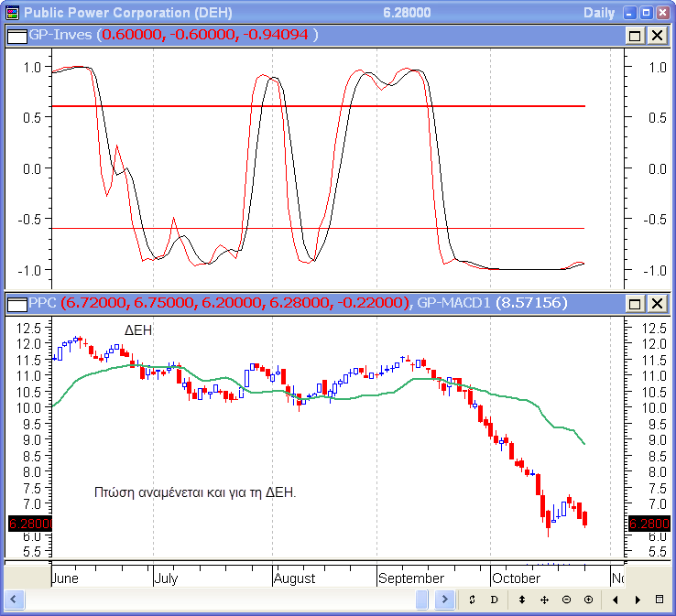Open the chart list menu icon
Image resolution: width=676 pixels, height=616 pixels.
(660, 600)
